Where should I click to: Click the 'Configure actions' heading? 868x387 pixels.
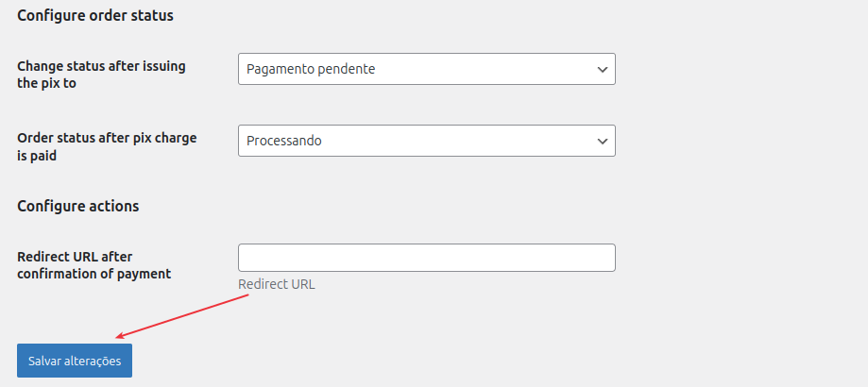(78, 206)
